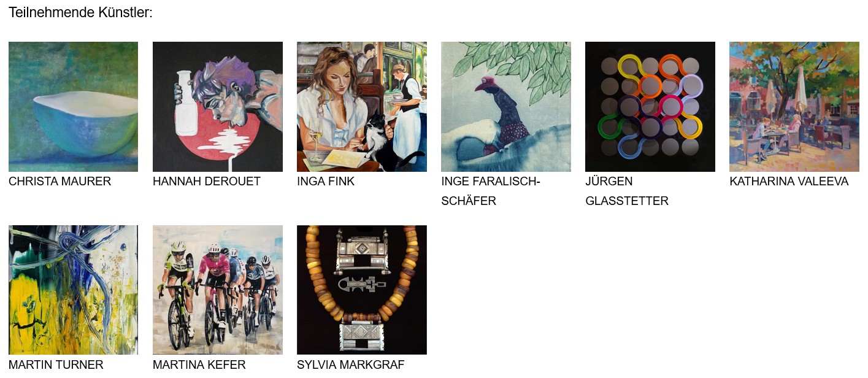This screenshot has width=868, height=378.
Task: Open Katharina Valeeva's sunny terrace painting
Action: click(794, 107)
